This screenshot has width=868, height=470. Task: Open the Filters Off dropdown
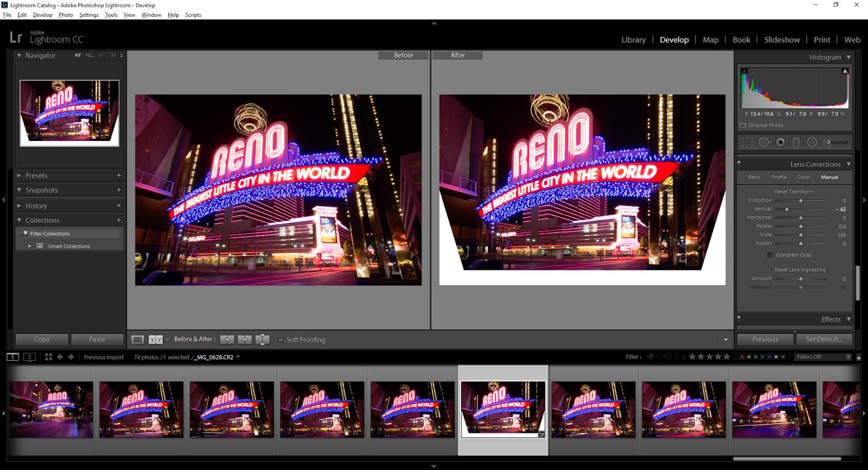pos(823,357)
